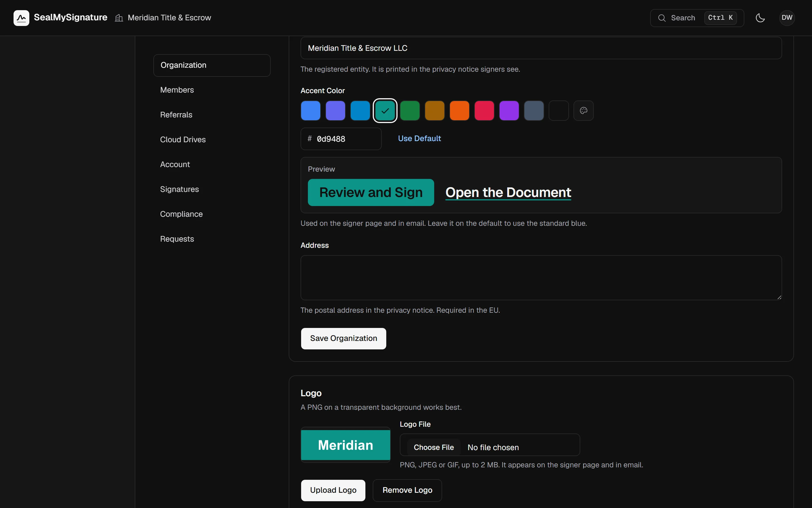Open Compliance settings
812x508 pixels.
[x=212, y=214]
